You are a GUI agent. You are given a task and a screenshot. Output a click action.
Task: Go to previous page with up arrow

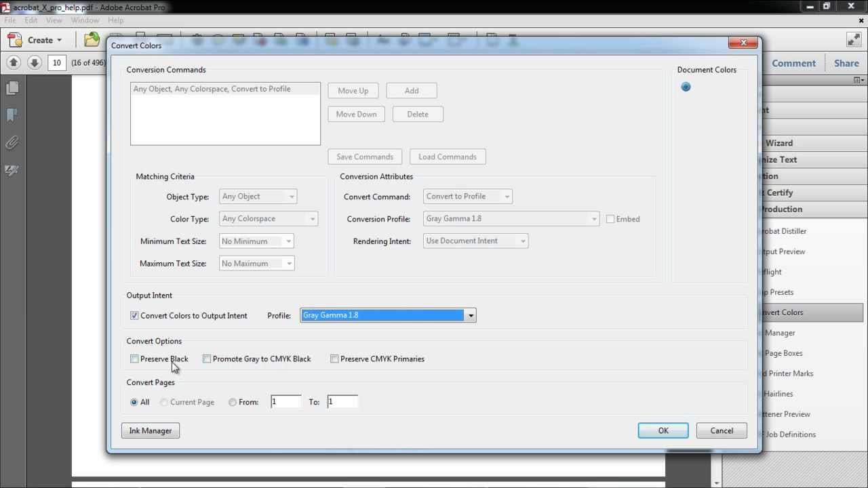point(14,63)
